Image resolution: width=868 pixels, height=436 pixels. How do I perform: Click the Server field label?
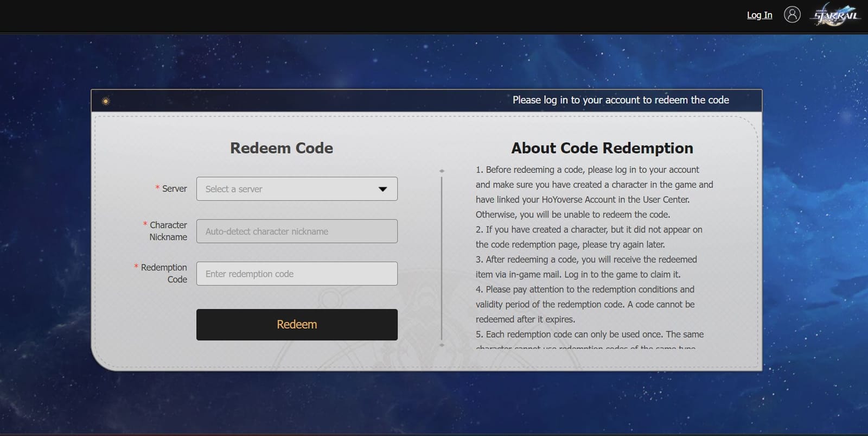pos(174,189)
